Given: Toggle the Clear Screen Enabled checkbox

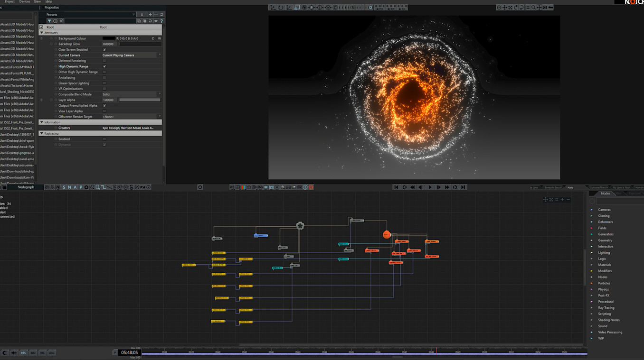Looking at the screenshot, I should [x=104, y=50].
